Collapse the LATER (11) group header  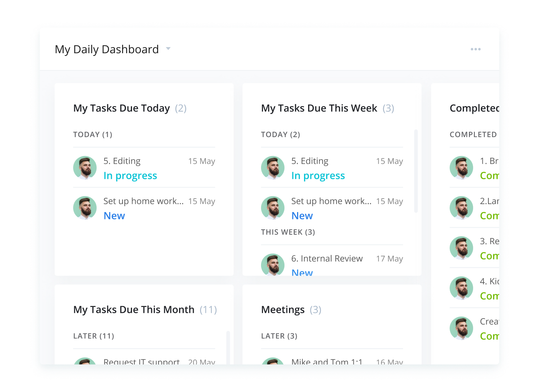click(94, 336)
